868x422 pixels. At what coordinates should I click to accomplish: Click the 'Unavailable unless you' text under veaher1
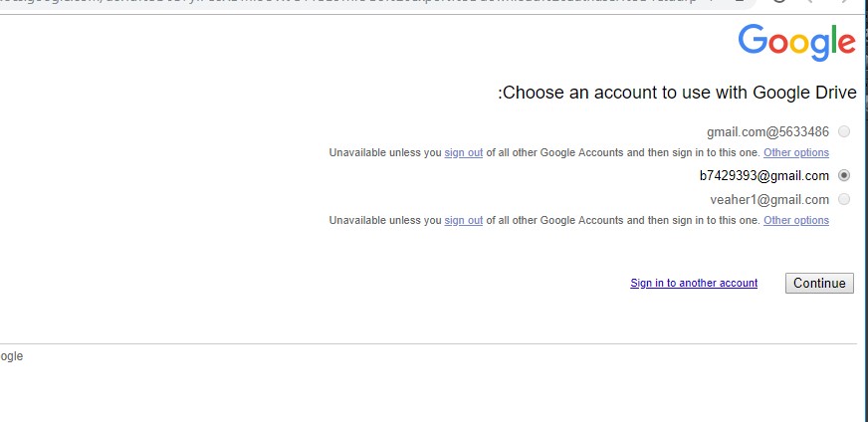[384, 221]
